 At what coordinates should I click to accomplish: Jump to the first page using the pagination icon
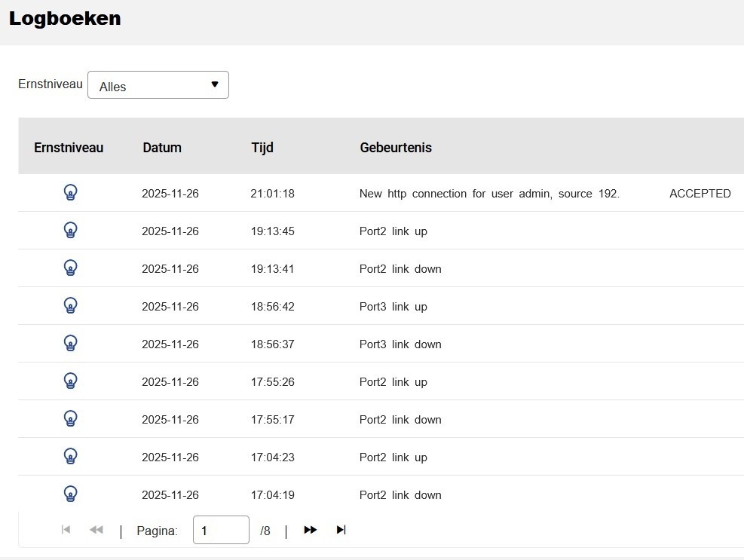click(66, 530)
